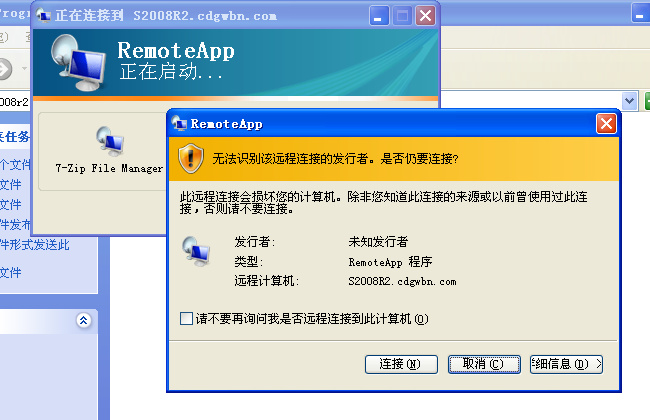
Task: Collapse the sidebar panel double-chevron
Action: pos(83,320)
